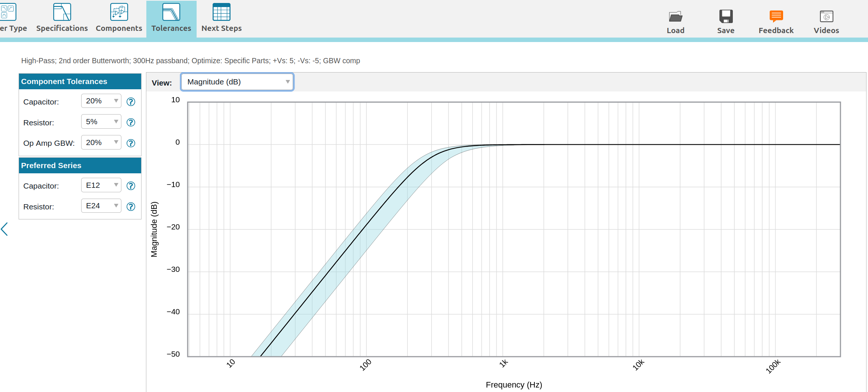This screenshot has width=868, height=392.
Task: Select the Tolerances step icon
Action: tap(171, 12)
